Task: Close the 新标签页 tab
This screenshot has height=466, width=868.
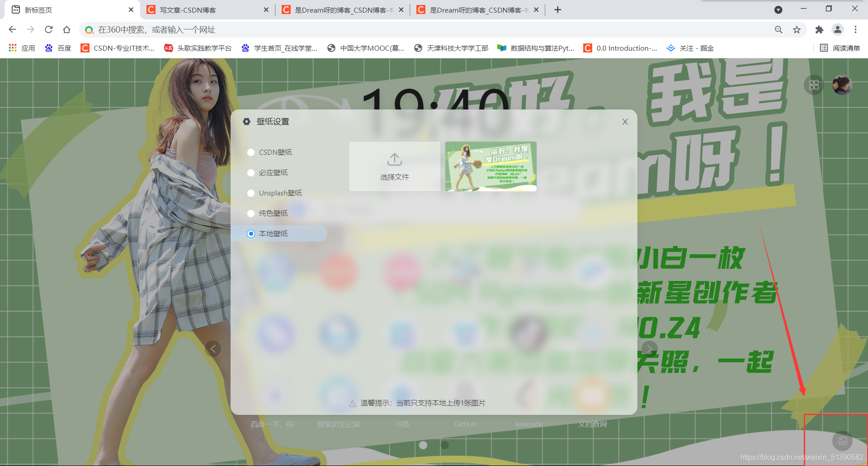Action: tap(131, 10)
